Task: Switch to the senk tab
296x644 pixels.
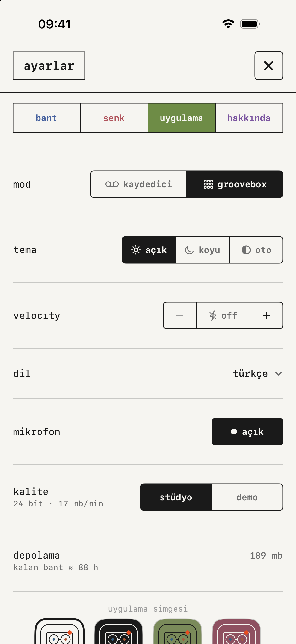Action: [x=114, y=118]
